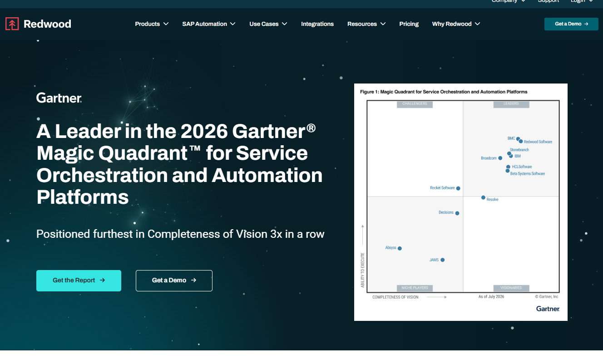
Task: Open the Resources dropdown
Action: (x=366, y=24)
